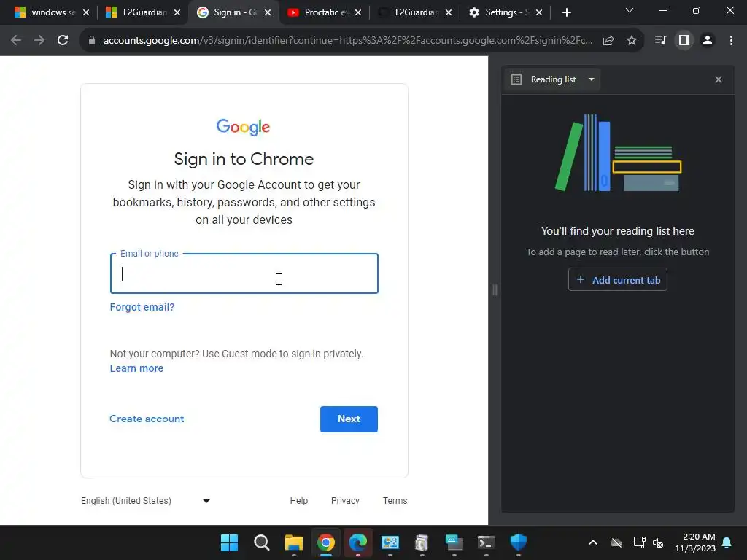Open the Chrome profile avatar icon

708,41
